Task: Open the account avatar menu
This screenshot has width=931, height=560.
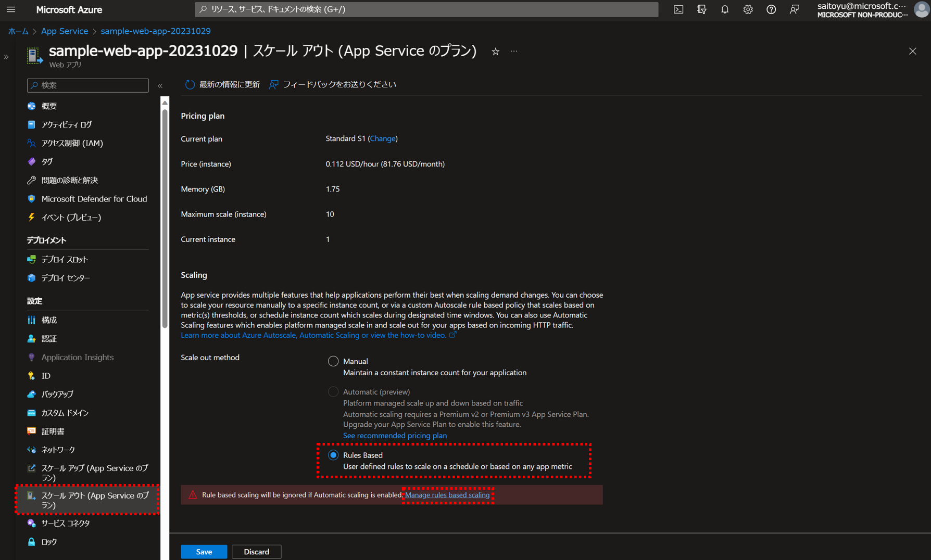Action: [x=922, y=9]
